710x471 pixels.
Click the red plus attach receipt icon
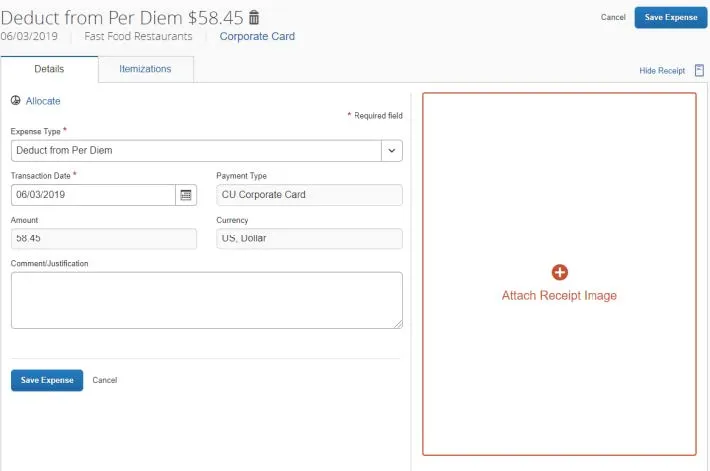tap(560, 272)
